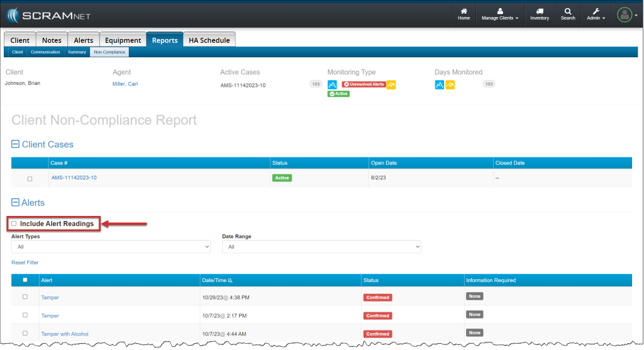The image size is (644, 350).
Task: Click the SCRAMNet logo
Action: click(48, 16)
